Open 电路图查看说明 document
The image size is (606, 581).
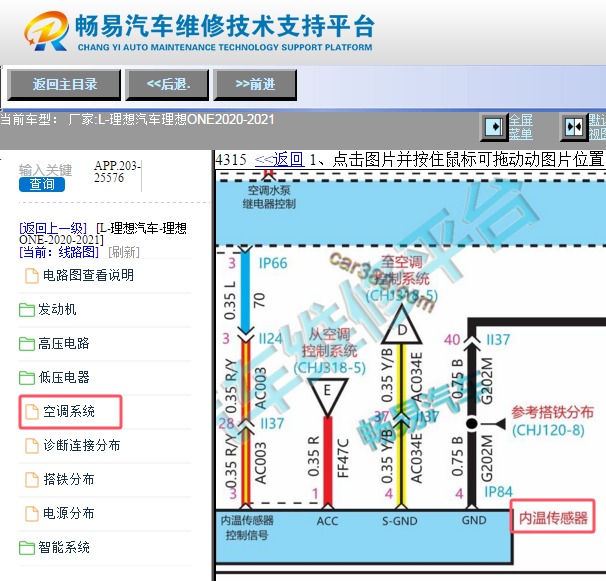pos(88,276)
